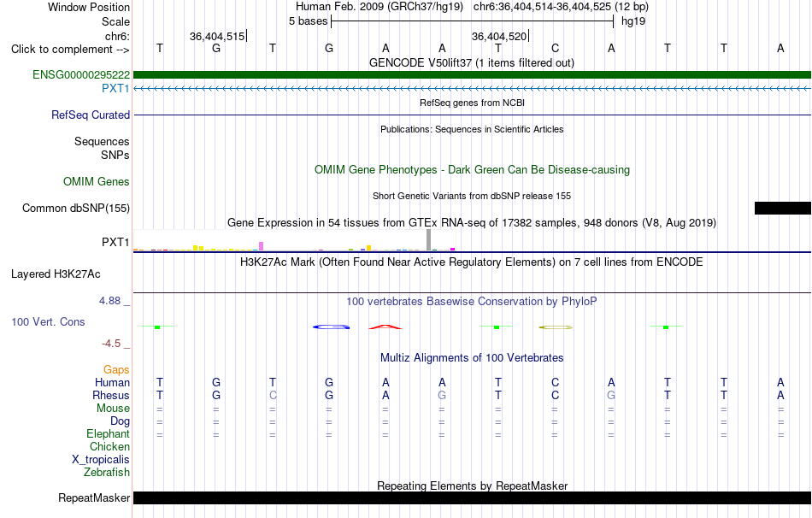812x518 pixels.
Task: Click the 'RefSeq genes from NCBI' title
Action: click(x=472, y=103)
